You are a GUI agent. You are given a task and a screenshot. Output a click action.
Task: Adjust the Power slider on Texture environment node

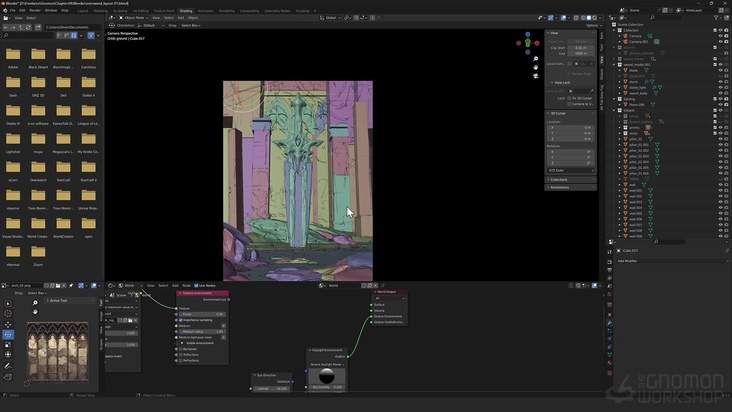click(202, 314)
